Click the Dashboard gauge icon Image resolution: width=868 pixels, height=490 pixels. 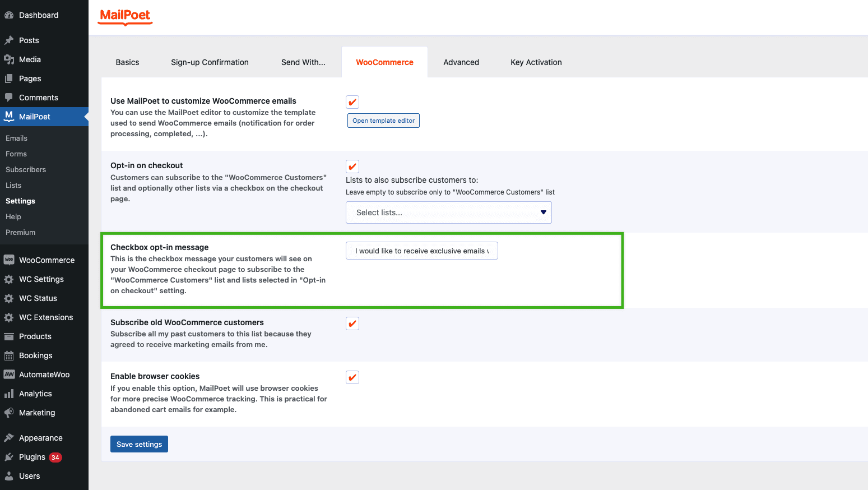tap(9, 15)
